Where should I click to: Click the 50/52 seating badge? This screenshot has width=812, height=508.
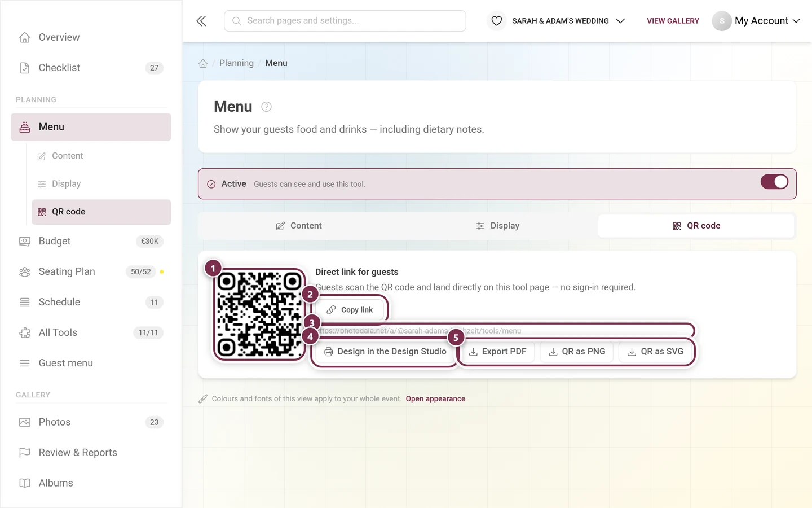coord(141,271)
